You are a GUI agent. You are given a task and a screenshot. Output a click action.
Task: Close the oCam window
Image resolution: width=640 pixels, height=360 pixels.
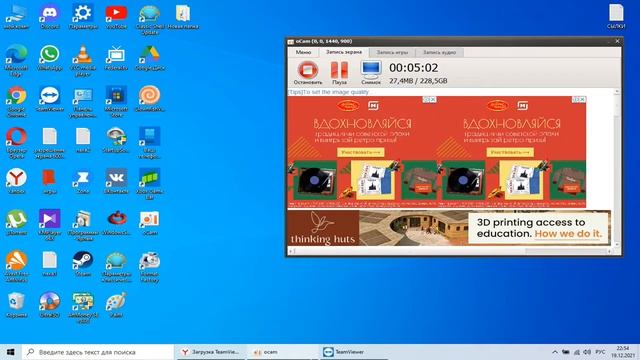click(x=617, y=41)
